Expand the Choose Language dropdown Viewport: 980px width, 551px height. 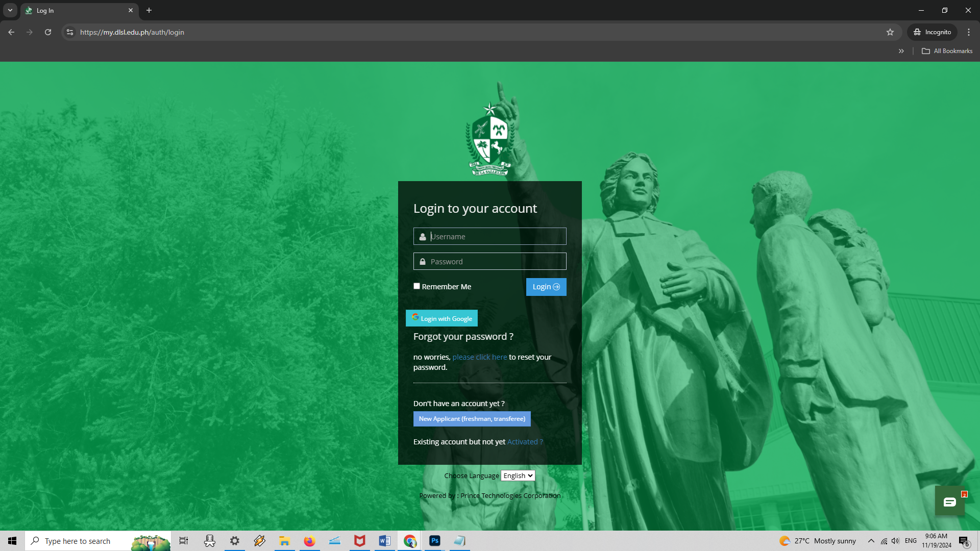518,475
